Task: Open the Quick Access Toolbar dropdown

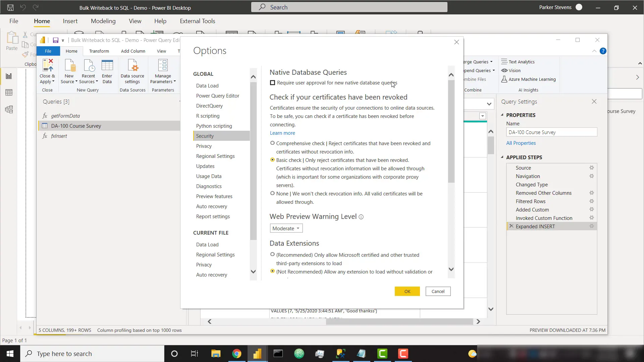Action: coord(63,41)
